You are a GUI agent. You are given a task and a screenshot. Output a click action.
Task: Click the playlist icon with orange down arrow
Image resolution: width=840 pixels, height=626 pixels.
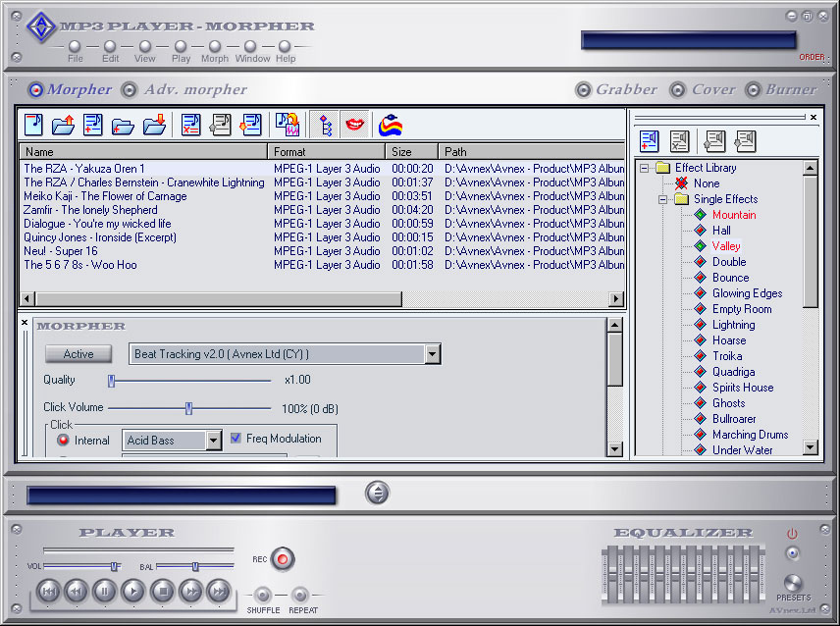(x=250, y=125)
